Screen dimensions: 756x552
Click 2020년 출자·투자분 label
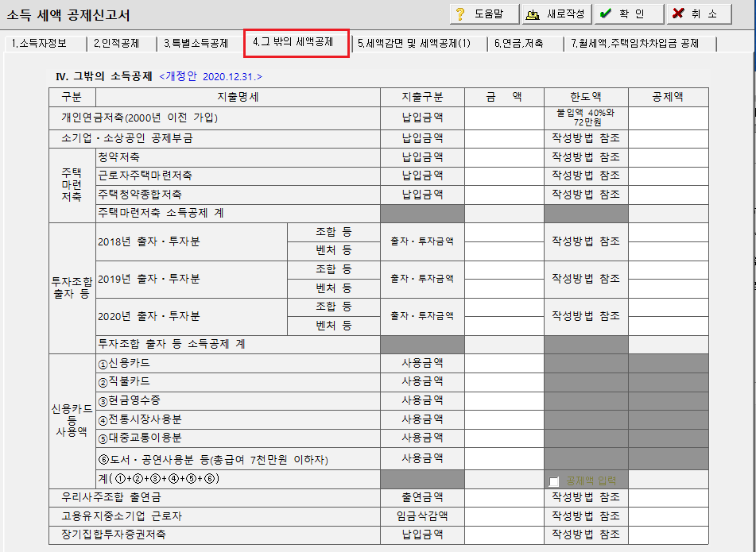(x=149, y=316)
